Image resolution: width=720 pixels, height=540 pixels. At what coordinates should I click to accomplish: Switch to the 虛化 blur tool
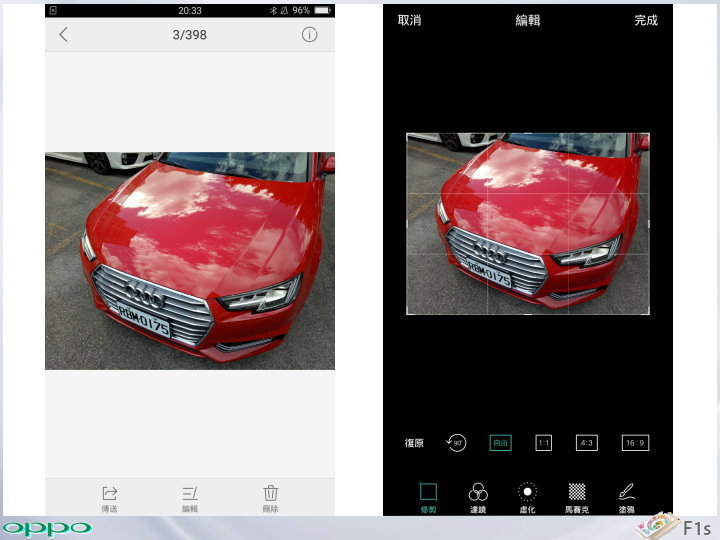coord(527,497)
